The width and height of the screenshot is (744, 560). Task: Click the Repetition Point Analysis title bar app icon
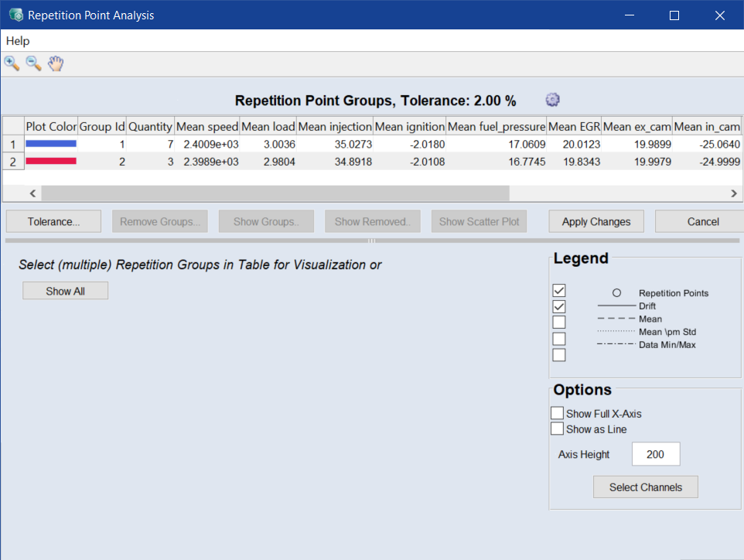[x=15, y=15]
